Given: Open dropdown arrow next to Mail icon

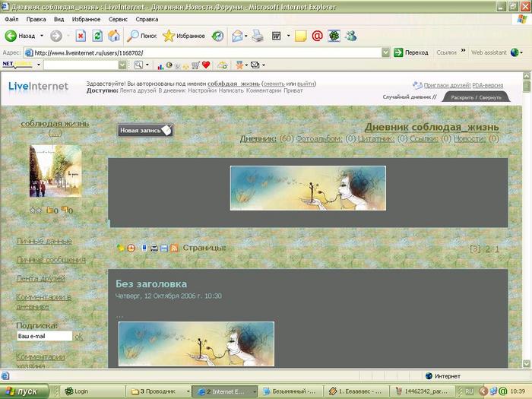Looking at the screenshot, I should click(x=246, y=36).
